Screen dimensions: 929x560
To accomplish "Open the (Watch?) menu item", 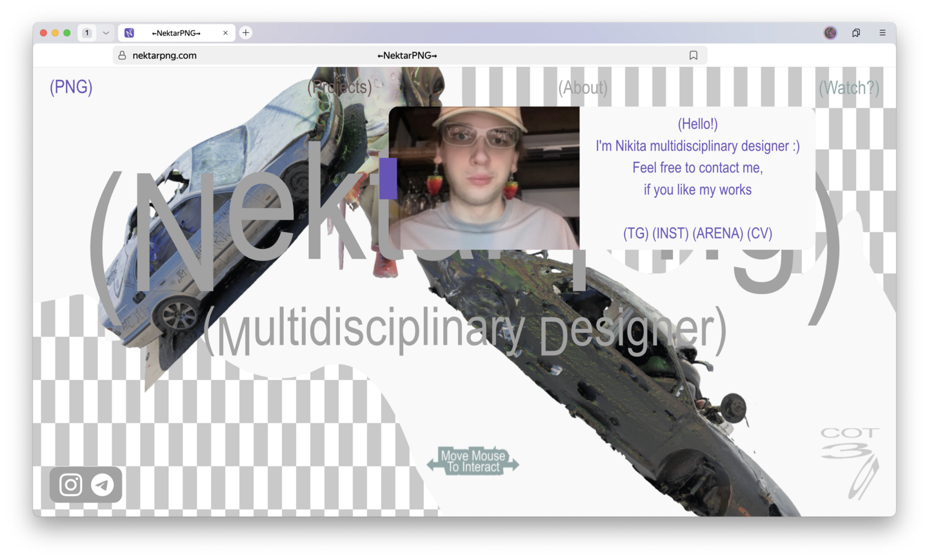I will [849, 88].
